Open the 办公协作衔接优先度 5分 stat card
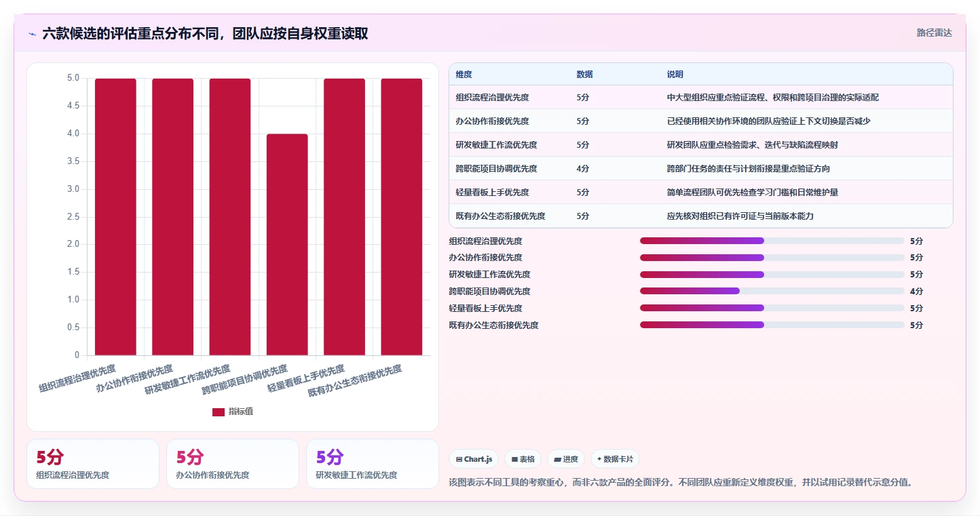980x516 pixels. point(233,464)
